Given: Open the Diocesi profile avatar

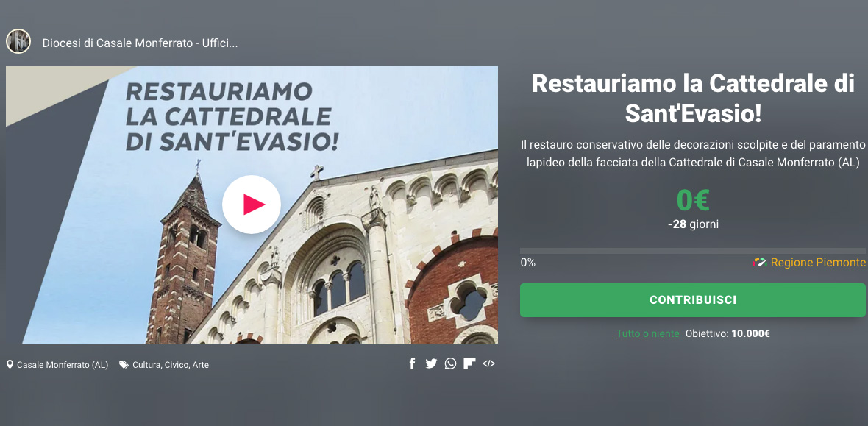Looking at the screenshot, I should pyautogui.click(x=18, y=41).
